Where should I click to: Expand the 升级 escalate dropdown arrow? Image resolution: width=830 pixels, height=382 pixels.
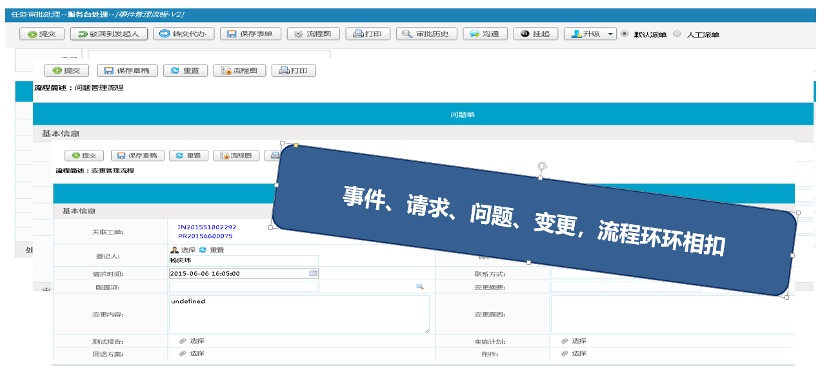pos(610,34)
